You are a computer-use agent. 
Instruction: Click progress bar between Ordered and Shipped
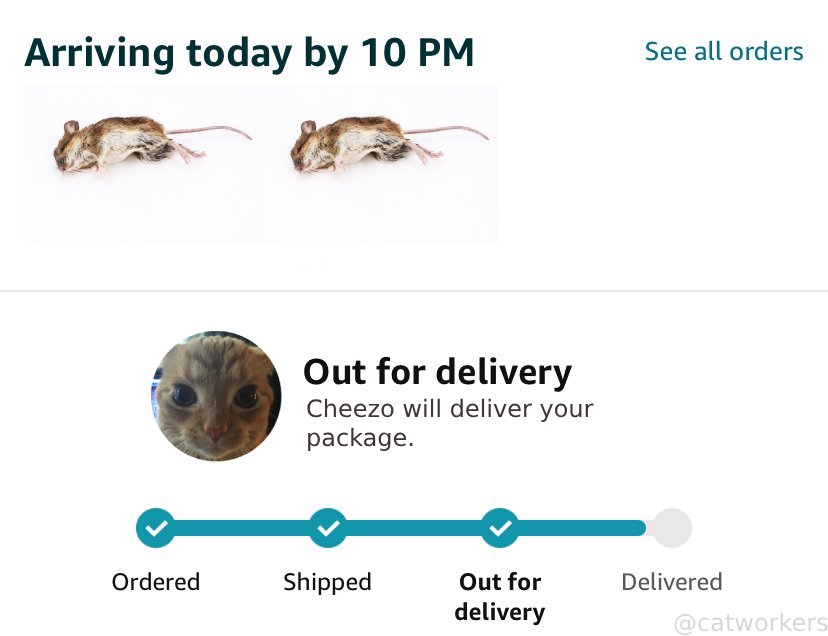point(241,527)
